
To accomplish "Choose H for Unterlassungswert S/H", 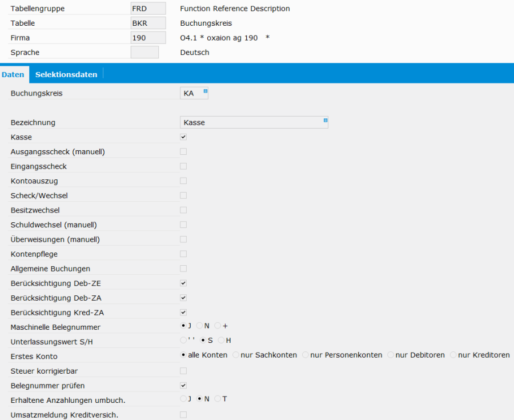I will 221,341.
